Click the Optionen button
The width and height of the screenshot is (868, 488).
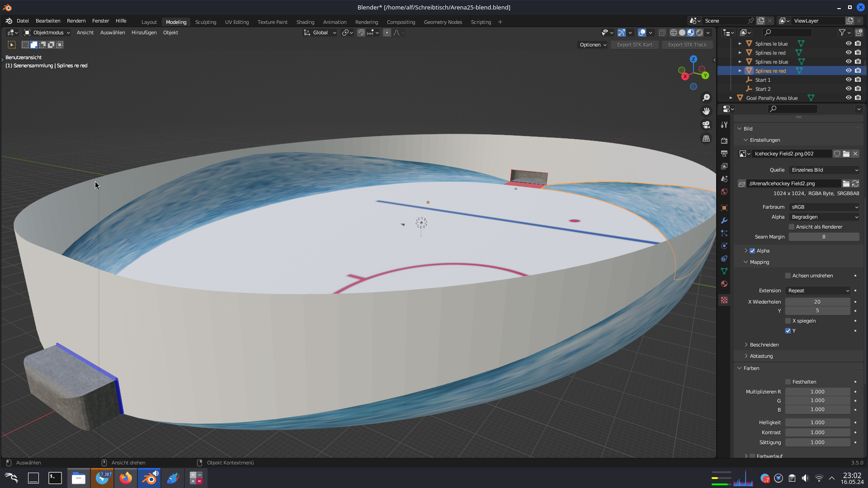pyautogui.click(x=593, y=45)
